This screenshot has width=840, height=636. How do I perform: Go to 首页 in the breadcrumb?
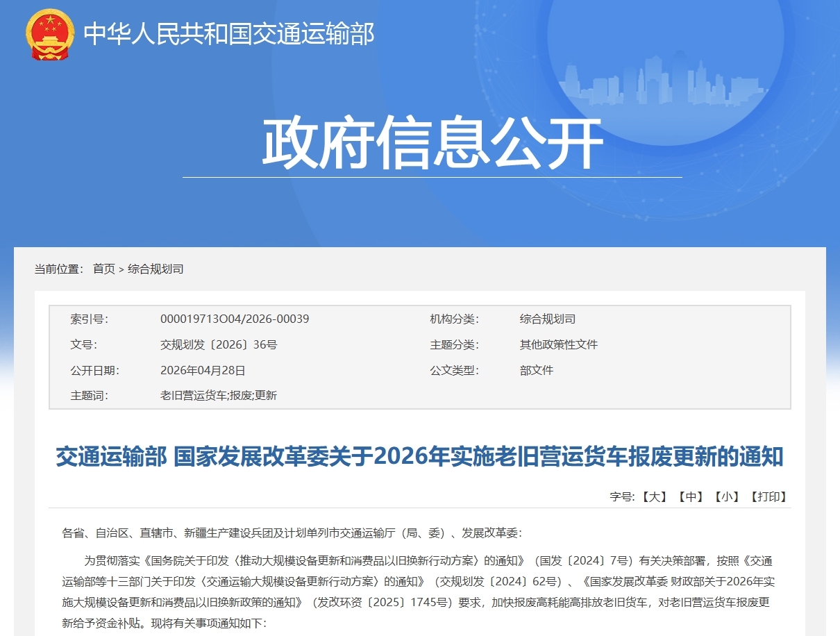[x=104, y=269]
